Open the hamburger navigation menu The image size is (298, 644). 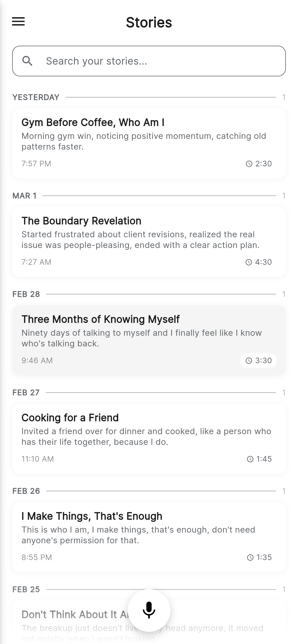click(19, 22)
